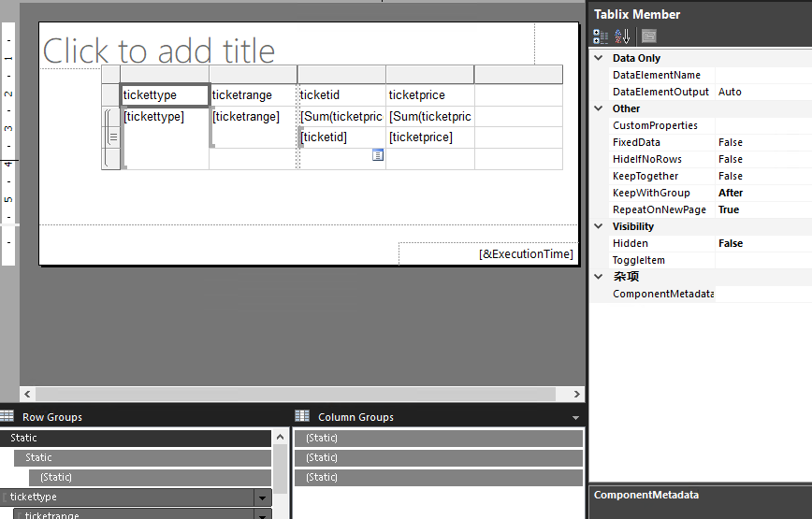812x519 pixels.
Task: Edit the DataElementName property value
Action: 763,75
